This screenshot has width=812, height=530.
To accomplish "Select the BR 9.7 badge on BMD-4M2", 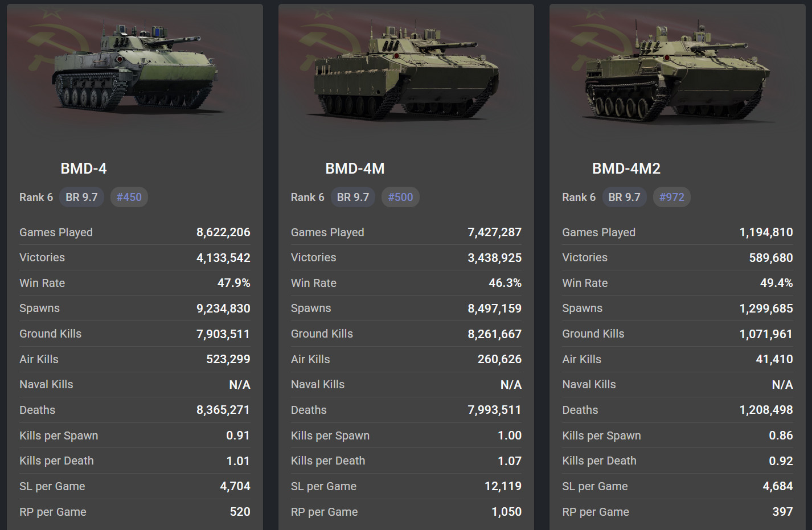I will click(x=624, y=197).
